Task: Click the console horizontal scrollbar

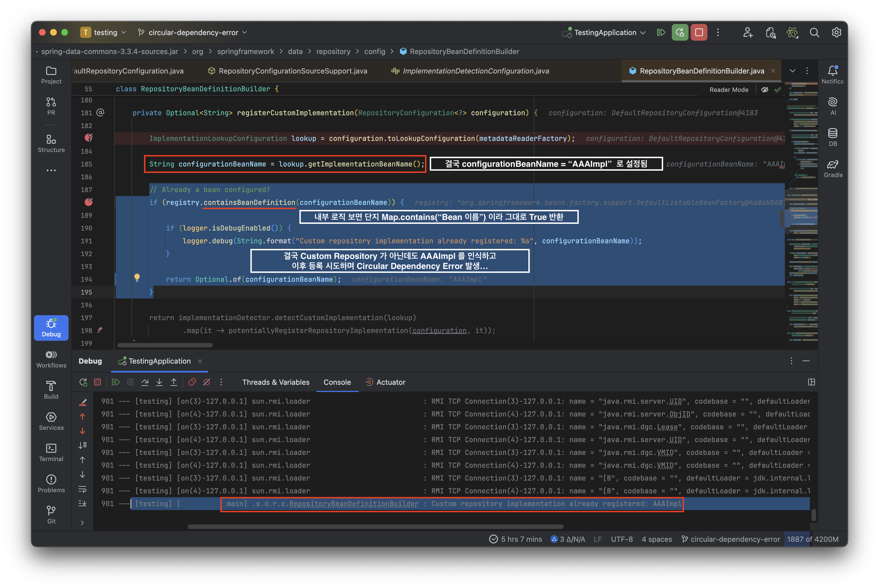Action: (x=375, y=526)
